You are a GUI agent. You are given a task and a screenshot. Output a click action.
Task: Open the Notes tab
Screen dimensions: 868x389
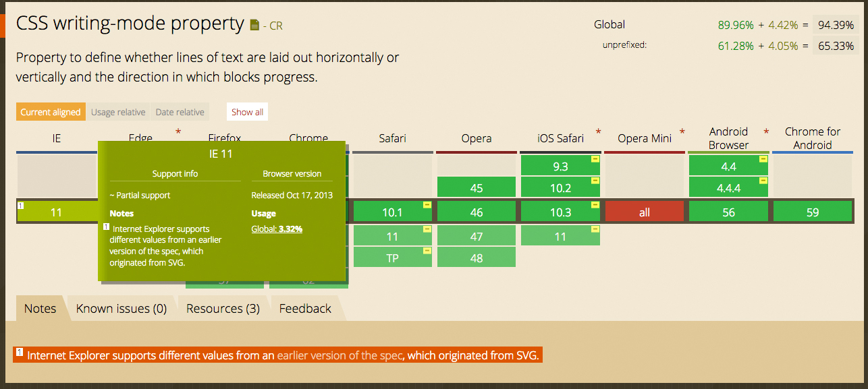coord(40,308)
